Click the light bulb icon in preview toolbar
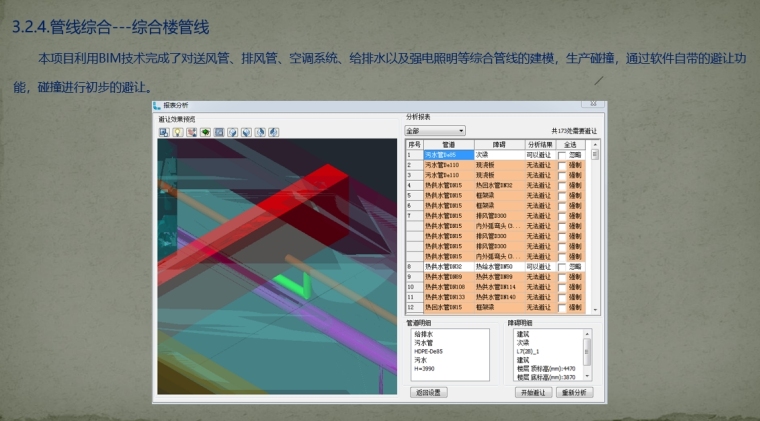The height and width of the screenshot is (421, 760). pyautogui.click(x=177, y=131)
